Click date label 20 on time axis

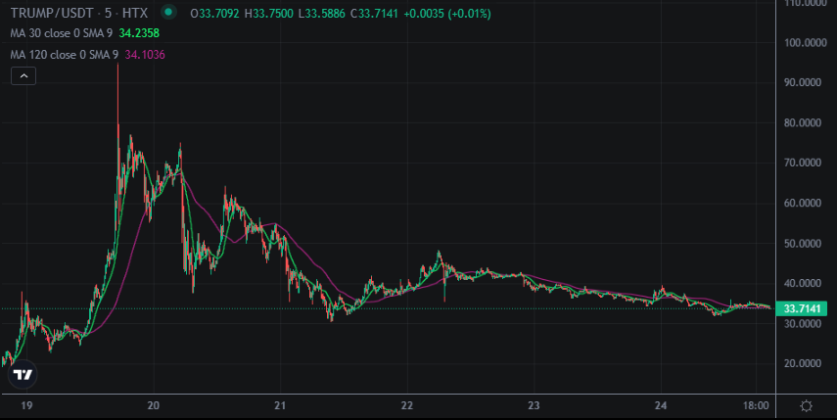153,406
